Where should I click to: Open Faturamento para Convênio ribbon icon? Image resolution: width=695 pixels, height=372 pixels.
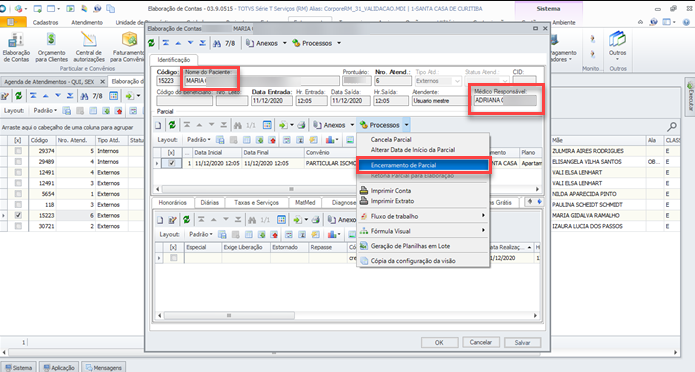click(x=128, y=47)
